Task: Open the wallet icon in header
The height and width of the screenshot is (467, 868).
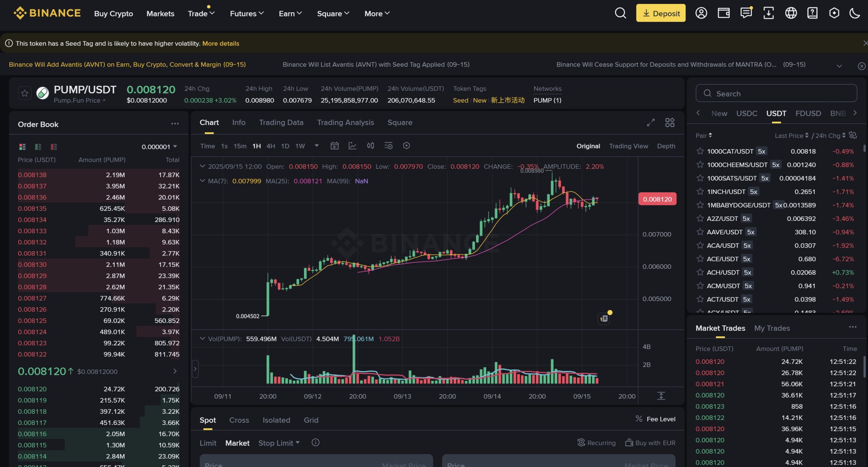Action: click(724, 13)
